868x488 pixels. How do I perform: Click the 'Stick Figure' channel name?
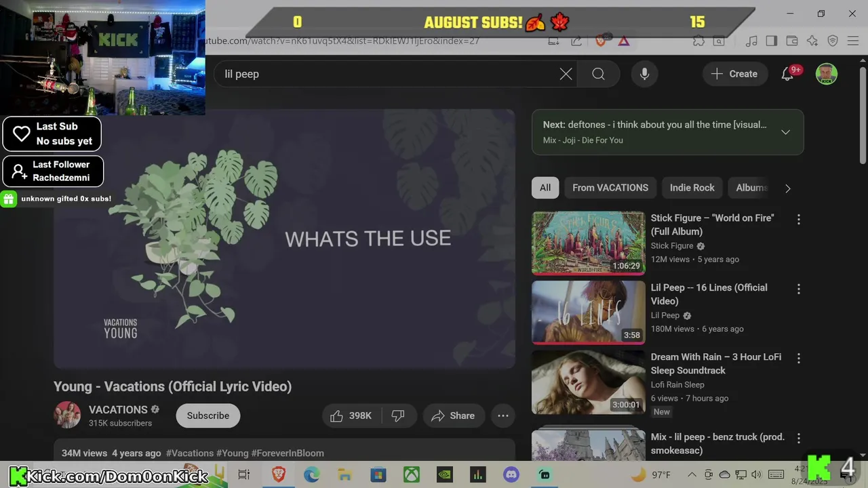pos(672,246)
